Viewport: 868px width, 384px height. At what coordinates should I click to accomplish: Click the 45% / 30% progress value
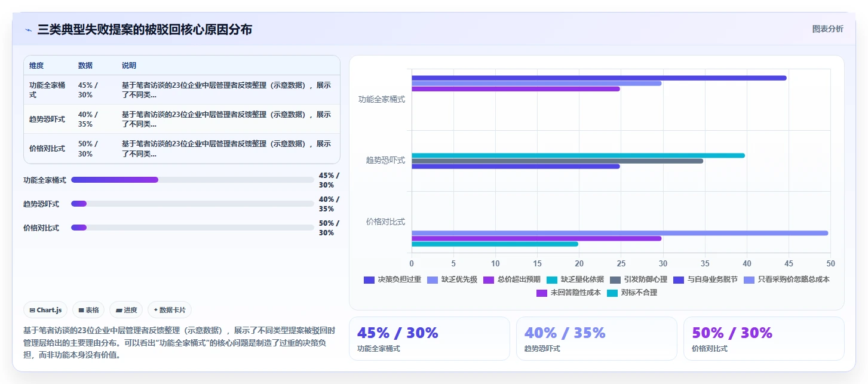click(329, 180)
